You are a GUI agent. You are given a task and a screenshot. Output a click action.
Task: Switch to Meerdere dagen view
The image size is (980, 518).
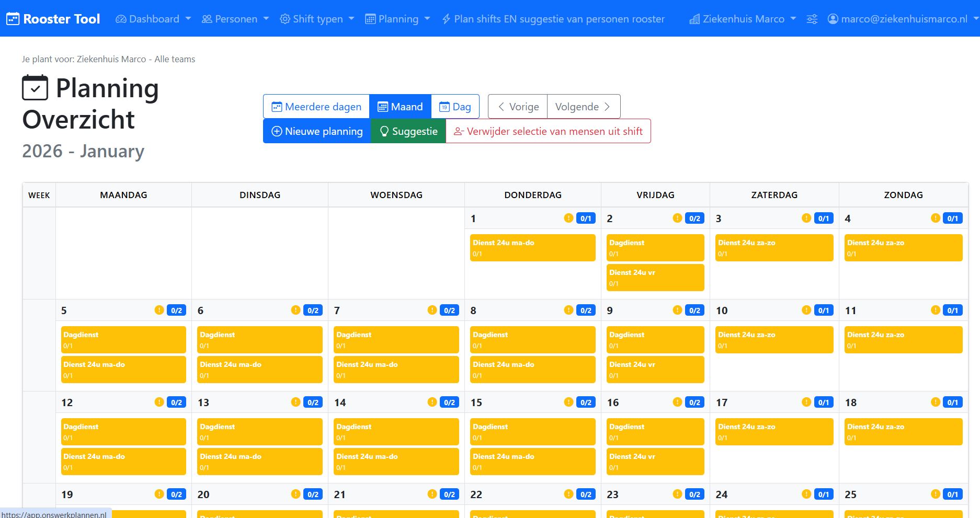pos(316,106)
